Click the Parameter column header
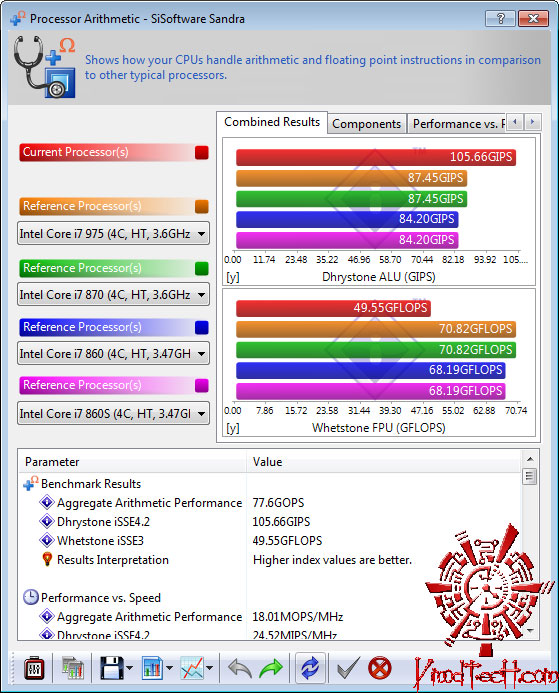Image resolution: width=559 pixels, height=693 pixels. (133, 462)
